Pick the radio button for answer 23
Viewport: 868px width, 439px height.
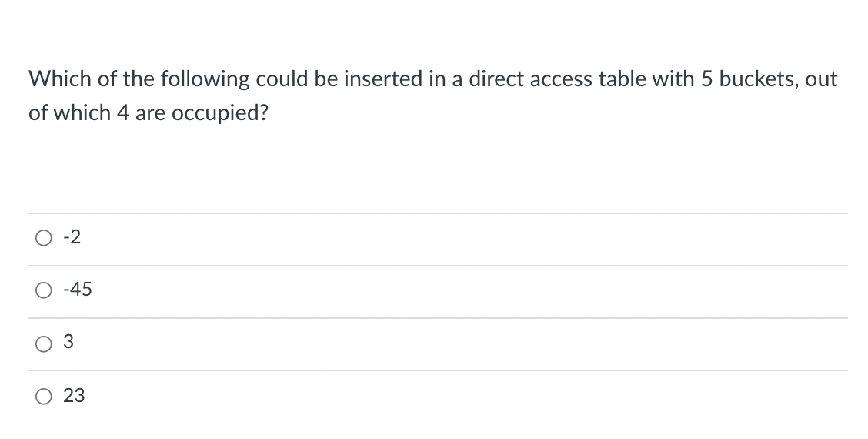(44, 397)
